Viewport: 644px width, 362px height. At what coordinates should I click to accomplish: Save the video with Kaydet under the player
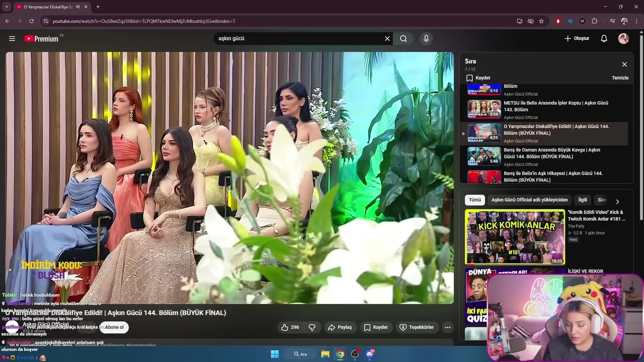376,327
